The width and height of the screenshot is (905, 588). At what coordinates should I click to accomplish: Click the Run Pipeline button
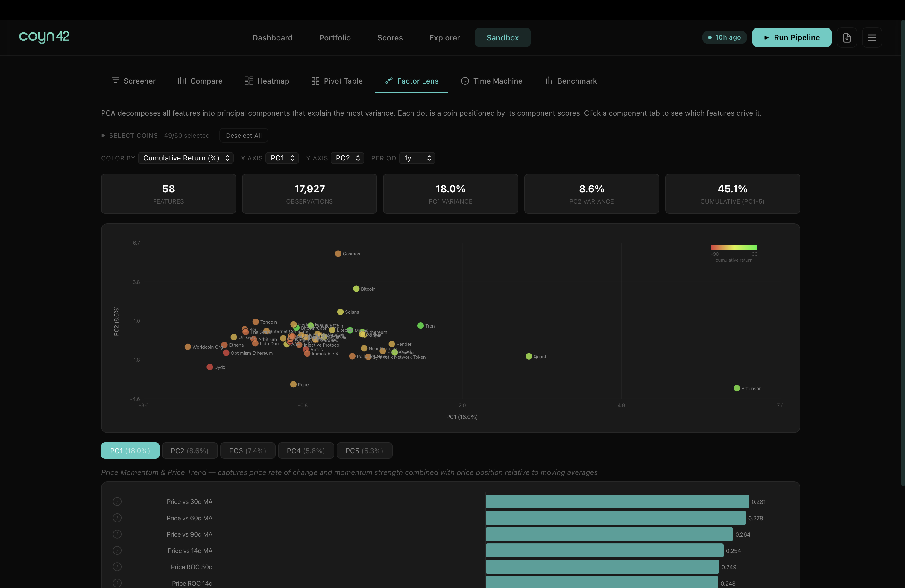click(x=792, y=37)
